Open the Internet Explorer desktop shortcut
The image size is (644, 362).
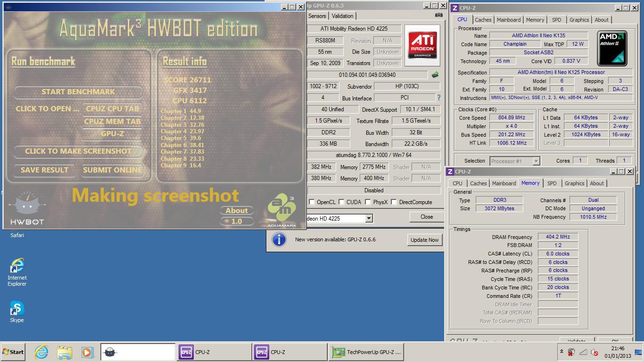click(x=17, y=272)
